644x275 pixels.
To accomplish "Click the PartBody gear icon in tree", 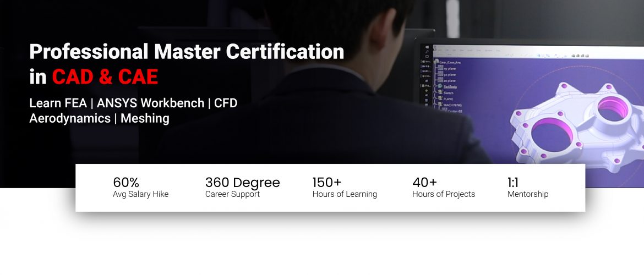I will click(x=440, y=86).
